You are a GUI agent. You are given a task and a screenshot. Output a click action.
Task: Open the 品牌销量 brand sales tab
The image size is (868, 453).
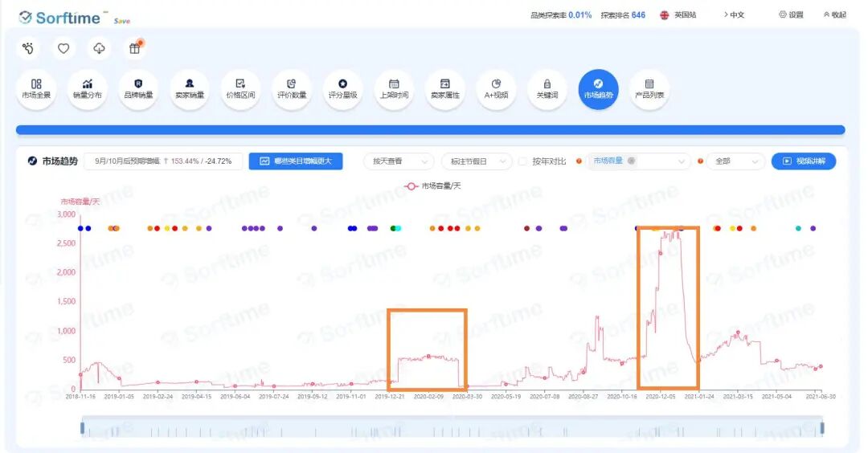[138, 89]
